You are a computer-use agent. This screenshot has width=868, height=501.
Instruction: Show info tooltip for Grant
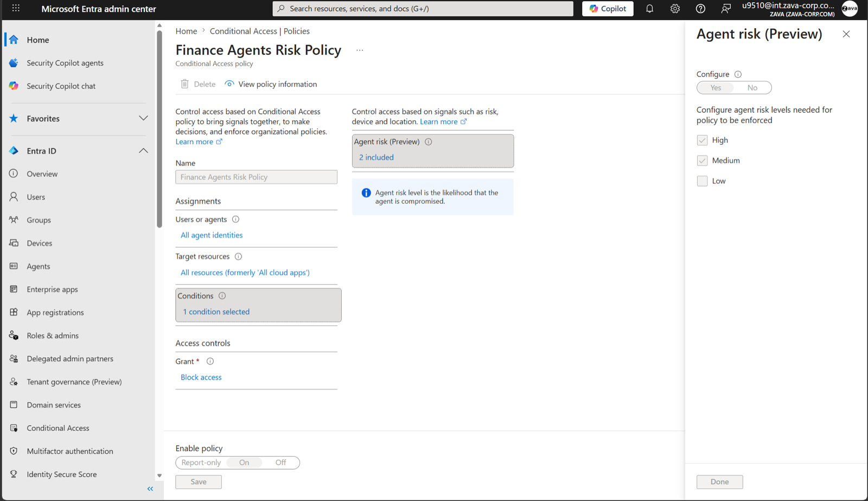click(x=210, y=362)
